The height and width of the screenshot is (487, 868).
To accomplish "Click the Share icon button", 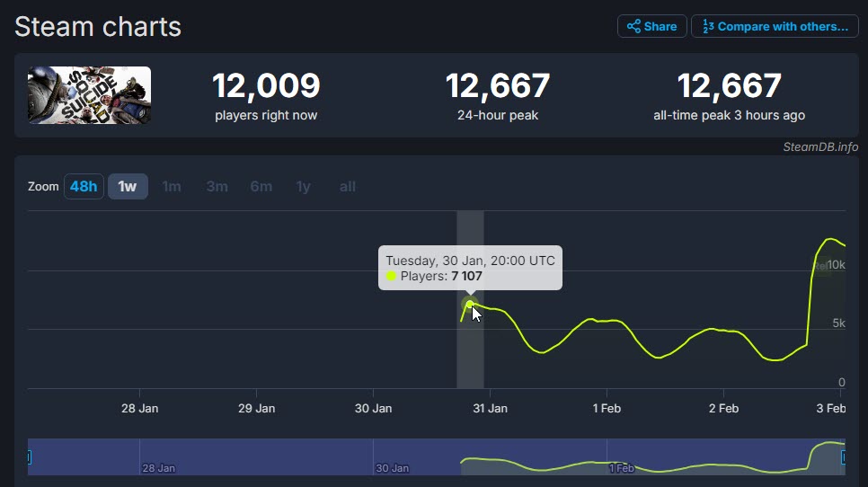I will tap(651, 26).
